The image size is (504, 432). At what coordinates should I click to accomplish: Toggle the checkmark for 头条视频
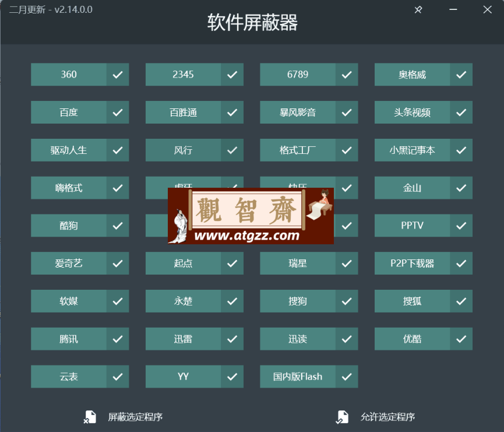click(461, 113)
